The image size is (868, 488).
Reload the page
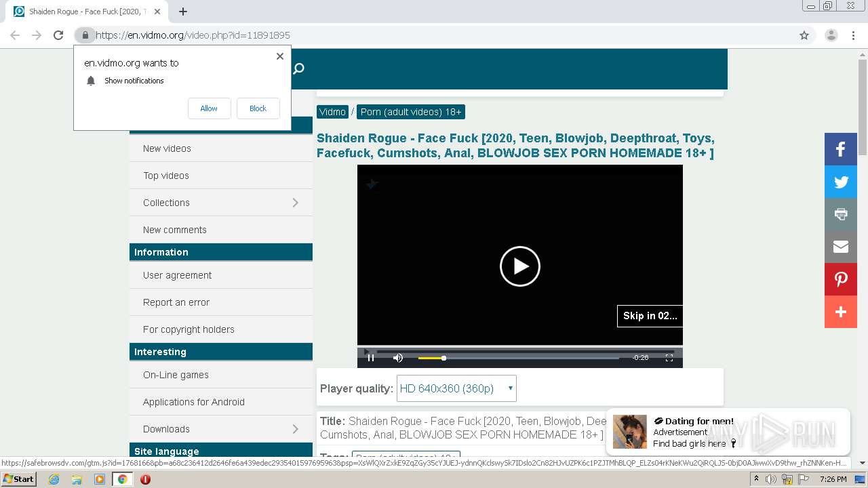(58, 35)
